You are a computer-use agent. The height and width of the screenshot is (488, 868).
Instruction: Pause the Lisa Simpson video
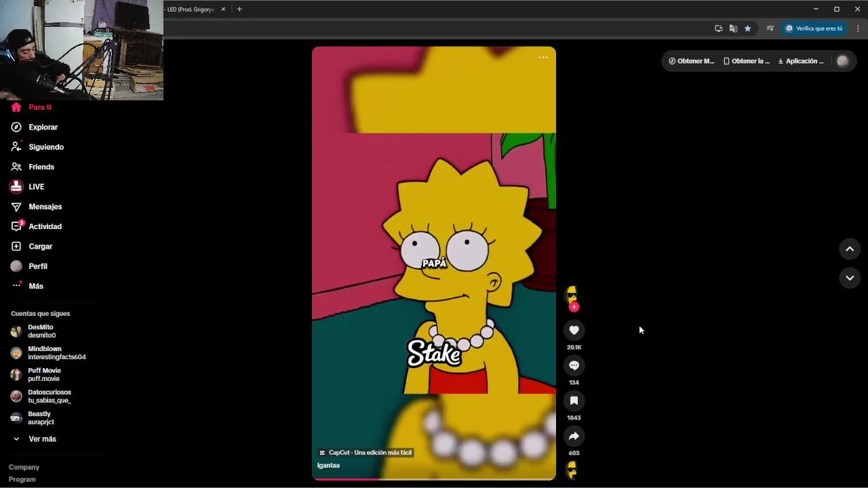[434, 263]
